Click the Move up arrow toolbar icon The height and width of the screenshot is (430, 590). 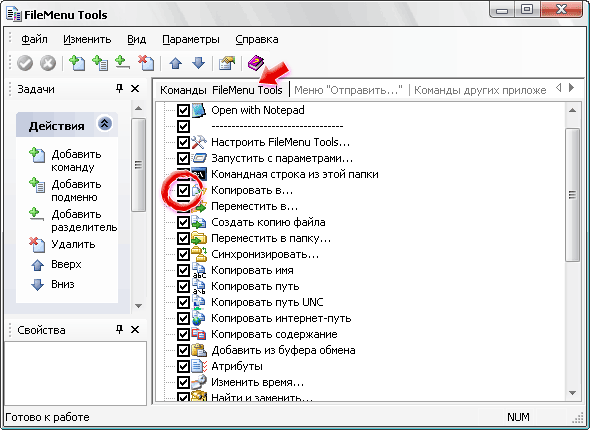pos(175,63)
